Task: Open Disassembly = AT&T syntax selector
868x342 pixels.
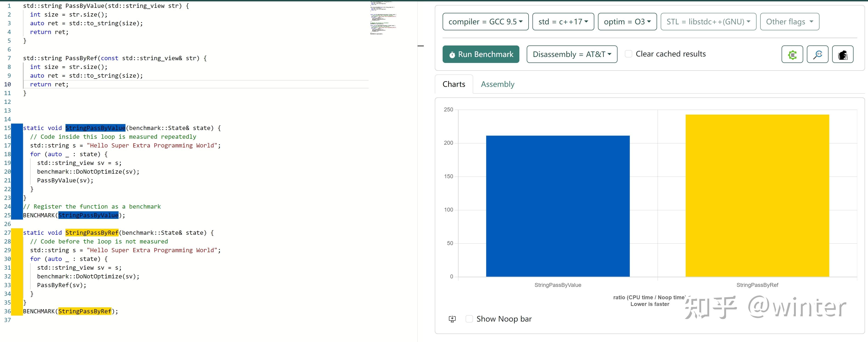Action: click(x=572, y=54)
